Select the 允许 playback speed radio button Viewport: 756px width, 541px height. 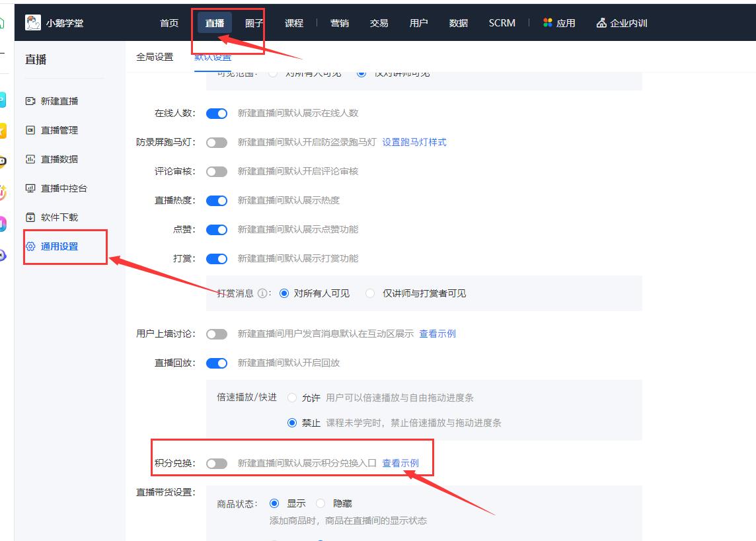pos(291,397)
